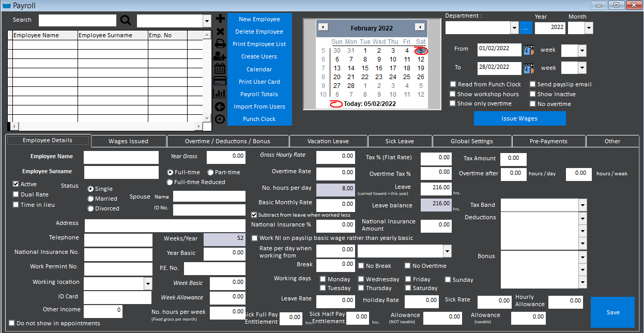Click inside the Search input field
The height and width of the screenshot is (333, 644).
(x=78, y=20)
